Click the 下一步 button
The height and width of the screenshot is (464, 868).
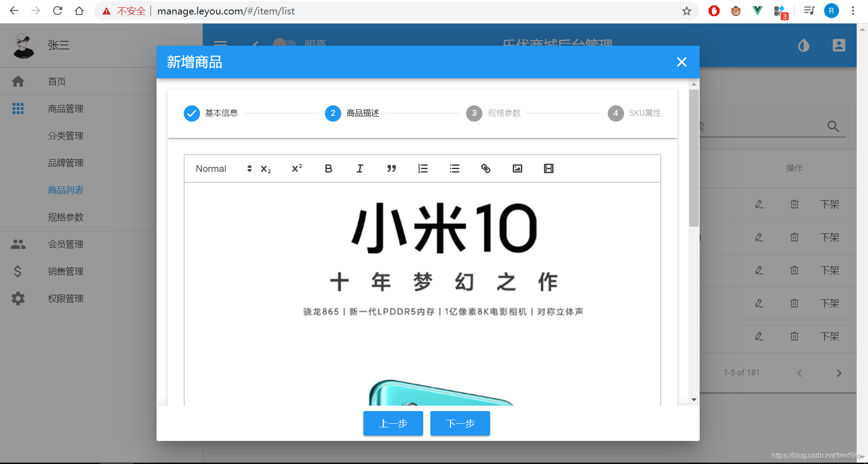pos(460,423)
